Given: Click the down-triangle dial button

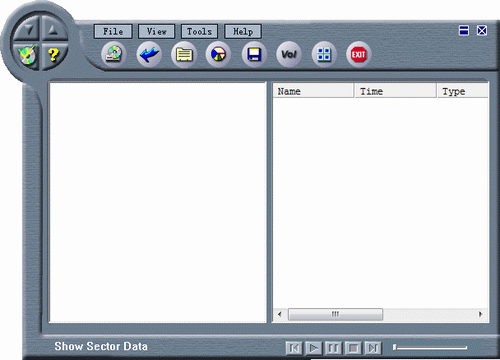Looking at the screenshot, I should pos(27,30).
